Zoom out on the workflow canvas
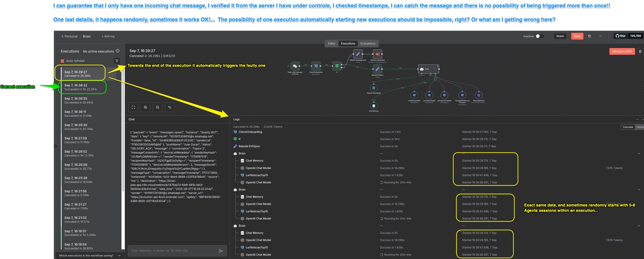 tap(158, 107)
